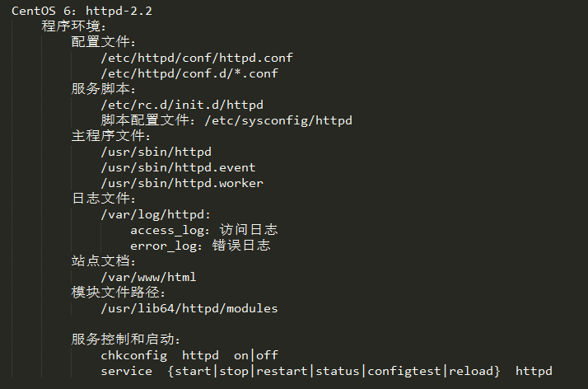Select the /etc/httpd/conf/httpd.conf path line

click(197, 58)
